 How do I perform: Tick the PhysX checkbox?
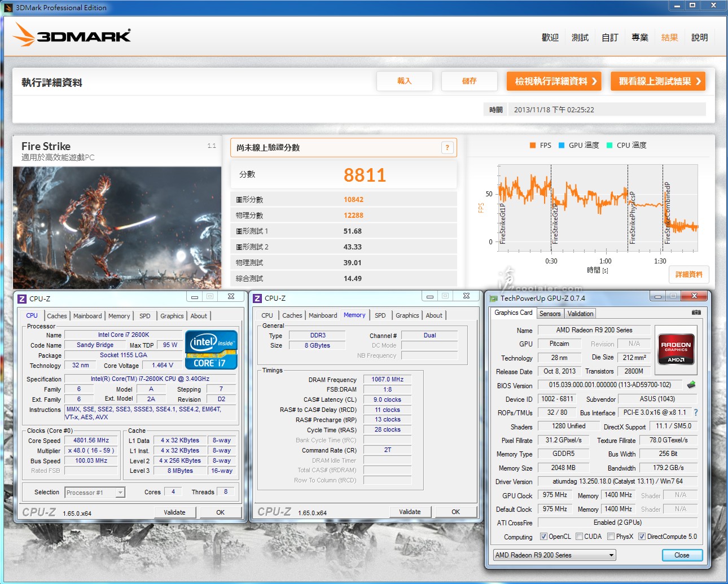[x=611, y=537]
